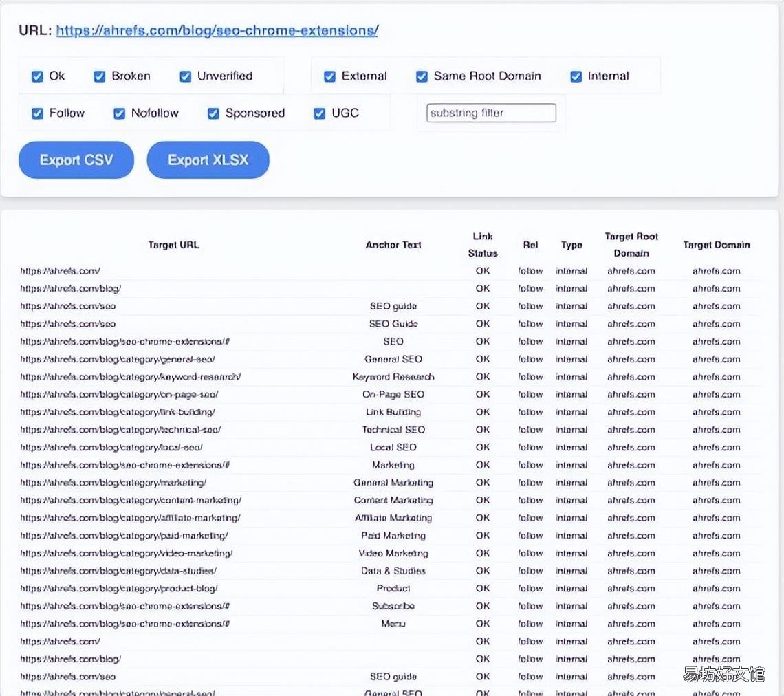Click the substring filter input field
The height and width of the screenshot is (696, 784).
[491, 113]
